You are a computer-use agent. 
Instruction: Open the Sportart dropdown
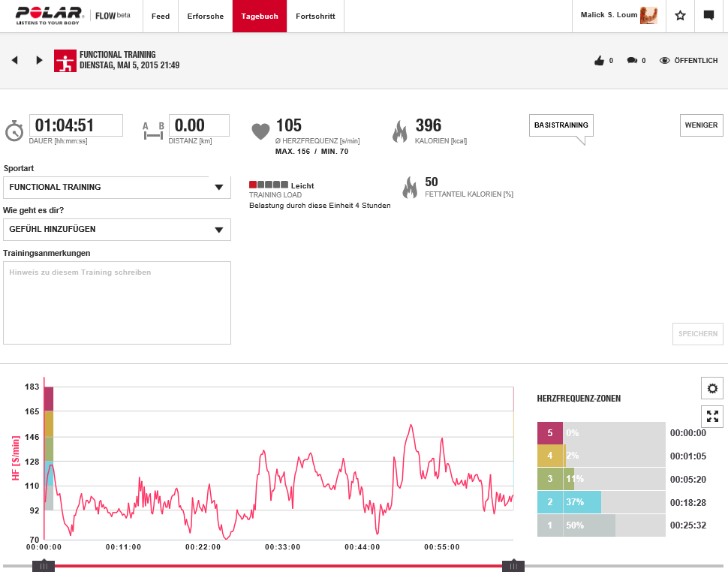click(x=117, y=188)
